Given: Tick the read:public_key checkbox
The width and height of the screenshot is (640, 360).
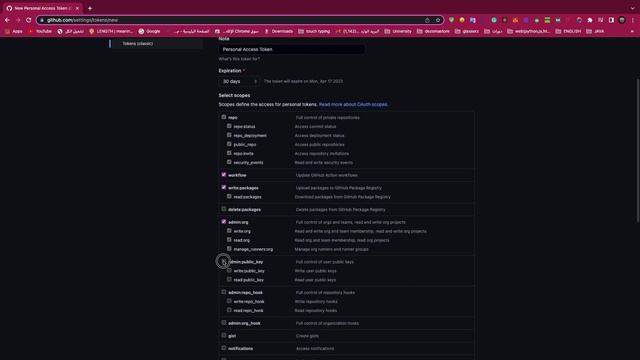Looking at the screenshot, I should (229, 279).
